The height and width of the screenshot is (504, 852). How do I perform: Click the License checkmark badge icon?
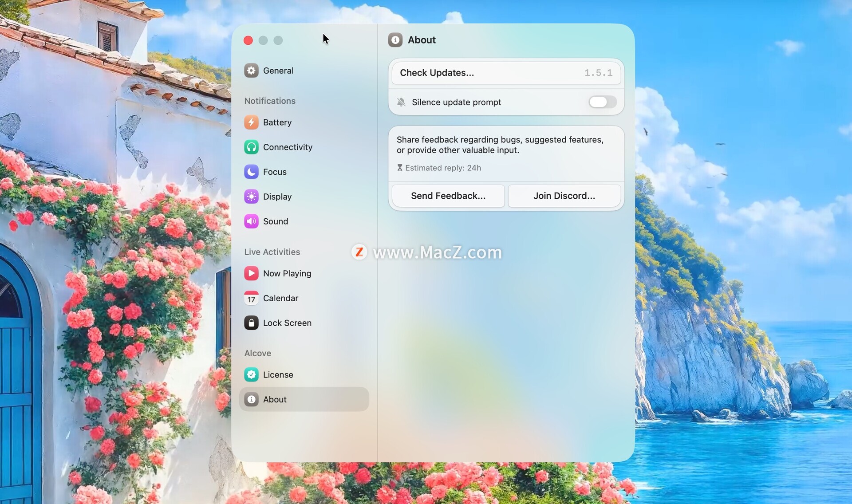pos(251,374)
